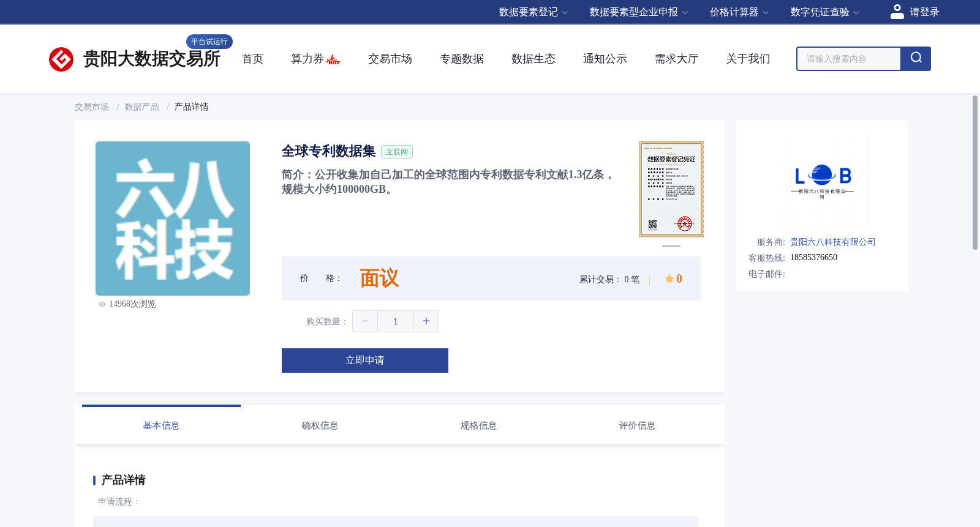
Task: Expand the 价格计算器 dropdown
Action: 739,12
